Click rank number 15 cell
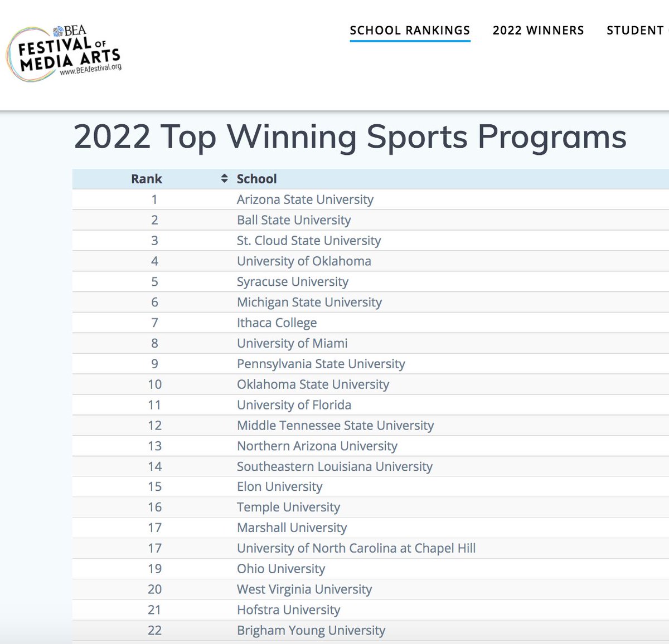Viewport: 669px width, 644px height. pos(154,487)
